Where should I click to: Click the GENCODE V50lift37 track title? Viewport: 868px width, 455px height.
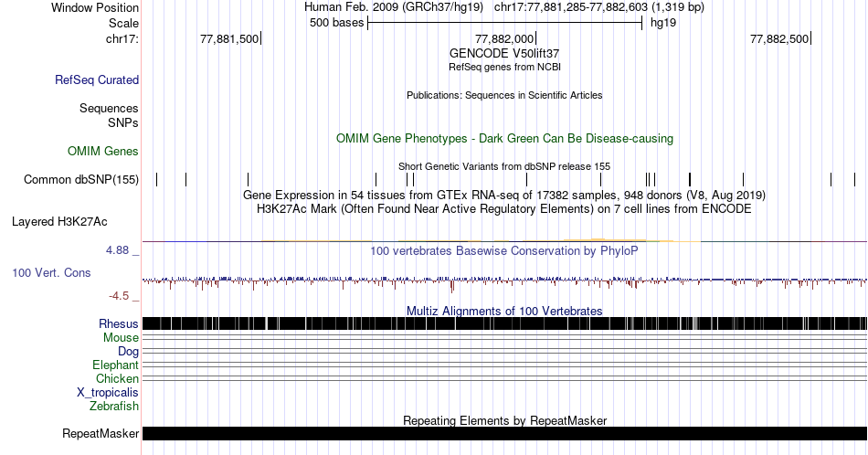click(x=504, y=54)
